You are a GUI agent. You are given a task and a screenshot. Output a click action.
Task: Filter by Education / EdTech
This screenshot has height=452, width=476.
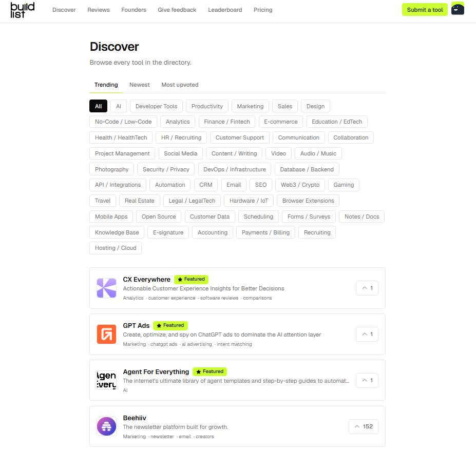337,122
